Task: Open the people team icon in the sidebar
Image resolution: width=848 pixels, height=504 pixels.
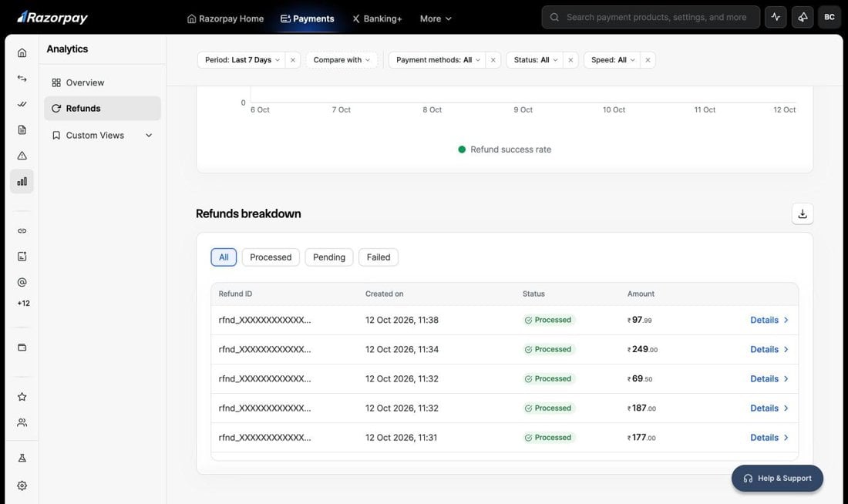Action: click(x=22, y=422)
